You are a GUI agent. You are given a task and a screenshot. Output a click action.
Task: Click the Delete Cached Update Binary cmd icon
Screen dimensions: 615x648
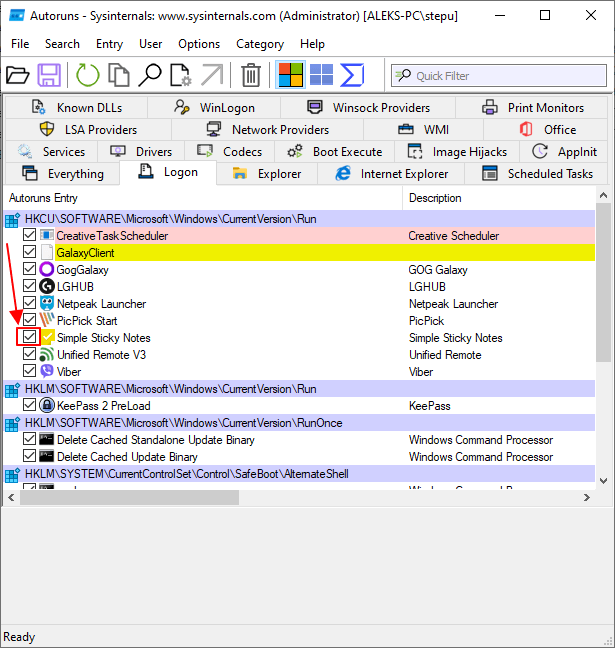[46, 456]
